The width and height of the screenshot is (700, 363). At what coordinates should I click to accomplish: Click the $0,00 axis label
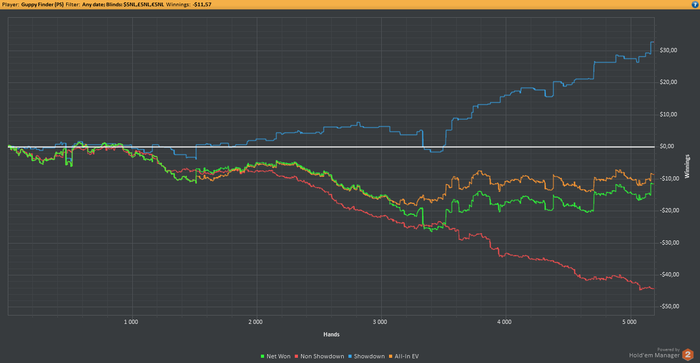(x=667, y=146)
